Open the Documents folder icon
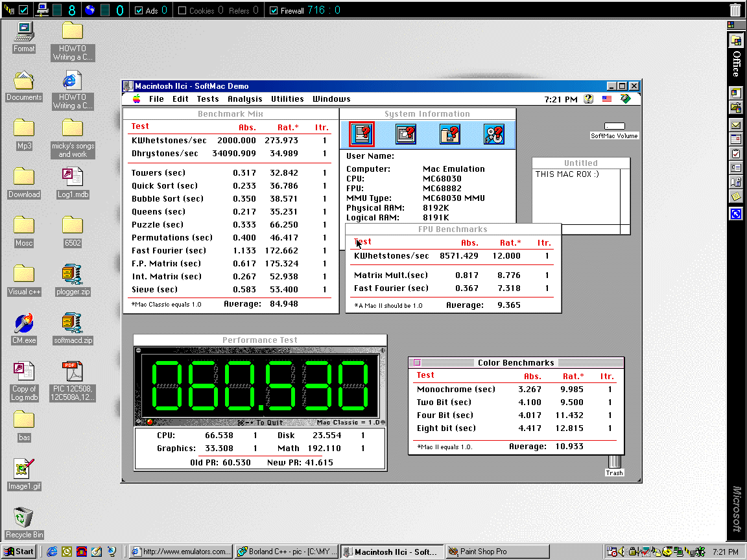 24,81
